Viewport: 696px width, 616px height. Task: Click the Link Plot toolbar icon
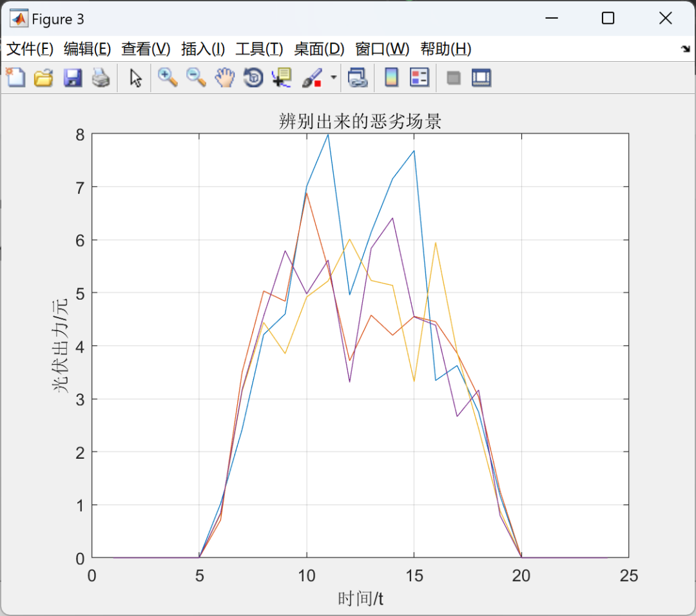point(357,78)
